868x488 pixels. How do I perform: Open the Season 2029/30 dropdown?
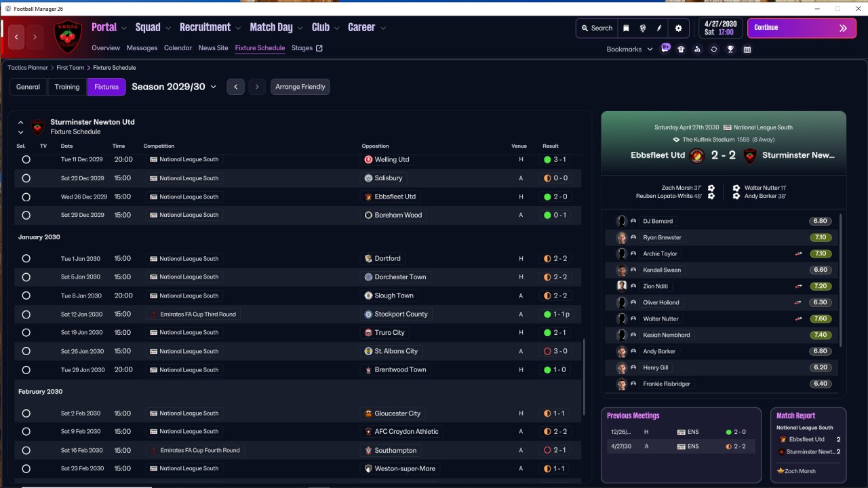174,87
